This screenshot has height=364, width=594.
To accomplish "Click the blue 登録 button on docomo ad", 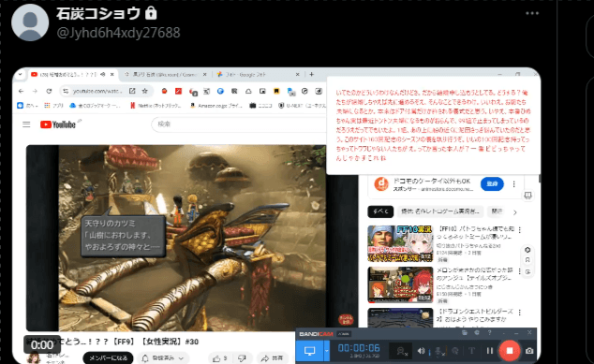I will [x=492, y=184].
